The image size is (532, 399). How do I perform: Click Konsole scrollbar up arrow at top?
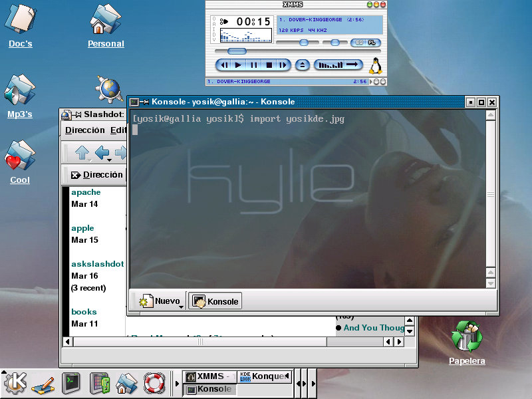click(491, 115)
